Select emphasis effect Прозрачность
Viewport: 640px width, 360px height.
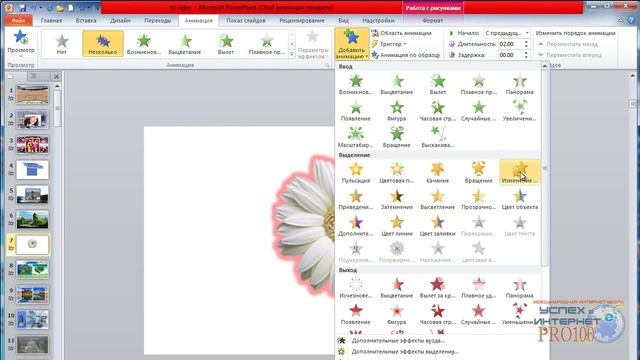point(478,200)
